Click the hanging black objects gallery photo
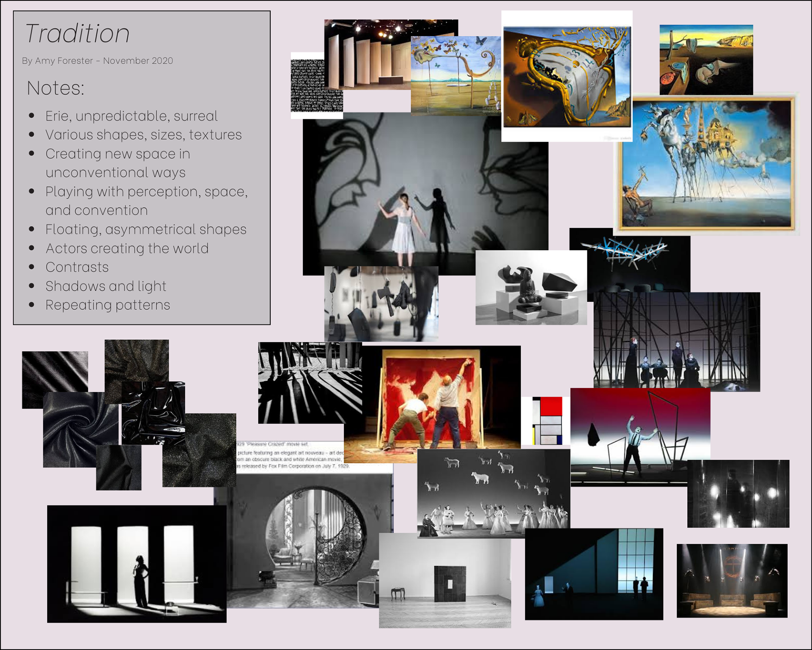This screenshot has width=812, height=650. coord(381,305)
